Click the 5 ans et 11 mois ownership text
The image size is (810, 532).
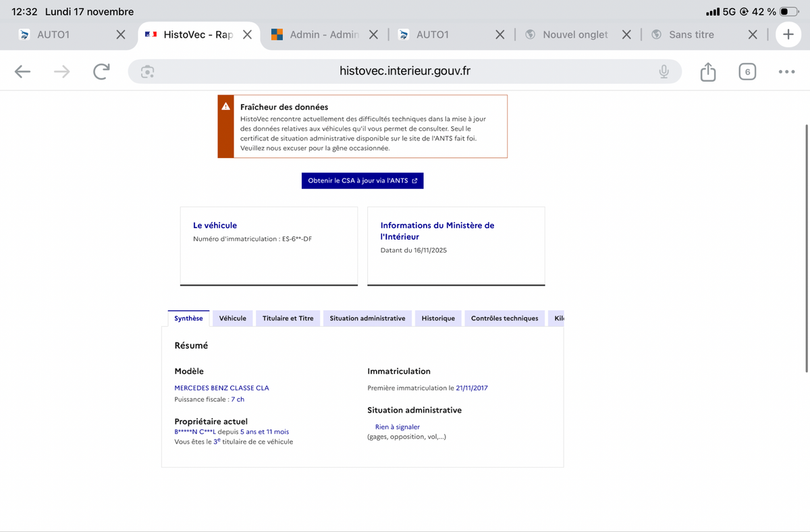click(x=265, y=431)
